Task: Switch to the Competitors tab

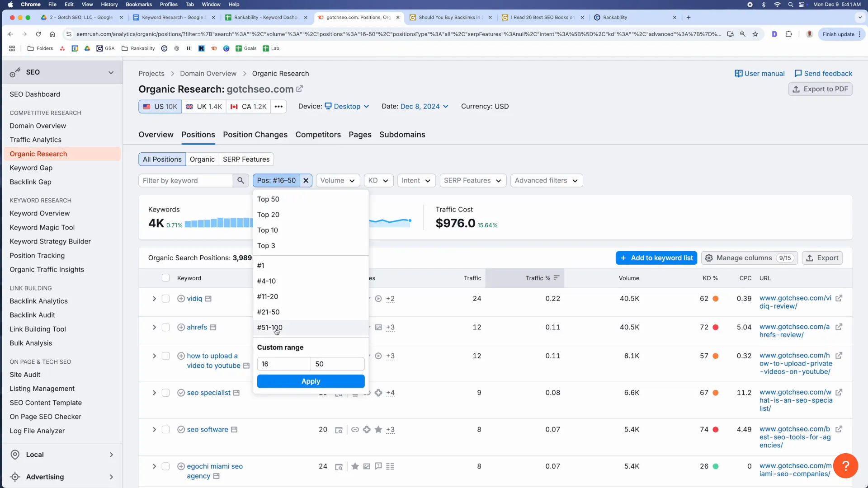Action: coord(318,135)
